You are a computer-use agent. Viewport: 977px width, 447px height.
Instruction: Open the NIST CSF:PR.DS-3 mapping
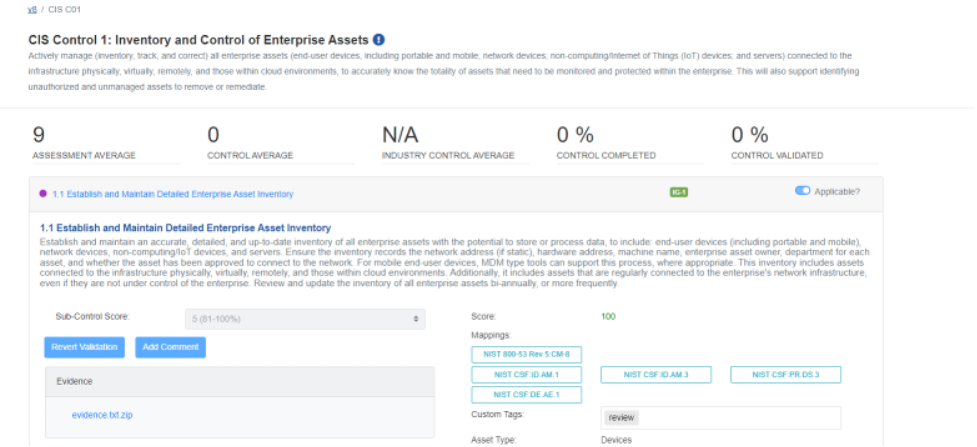pos(785,375)
